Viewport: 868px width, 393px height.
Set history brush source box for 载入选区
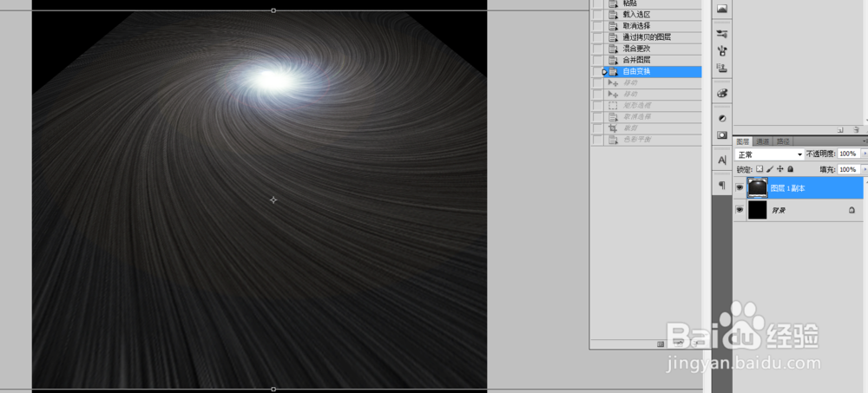(597, 15)
